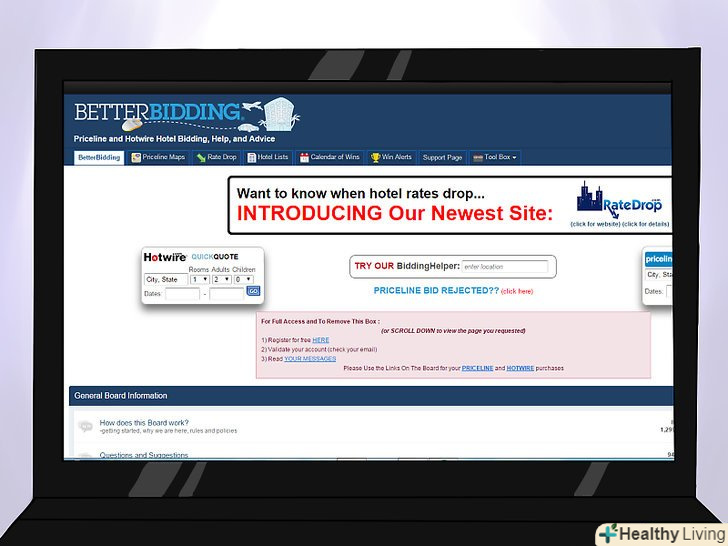Open the Hotwire Adults dropdown
Screen dimensions: 728x546
pyautogui.click(x=221, y=280)
